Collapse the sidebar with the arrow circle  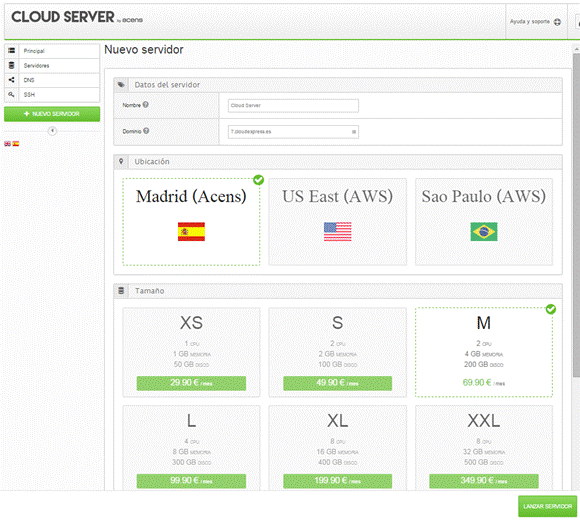coord(52,131)
